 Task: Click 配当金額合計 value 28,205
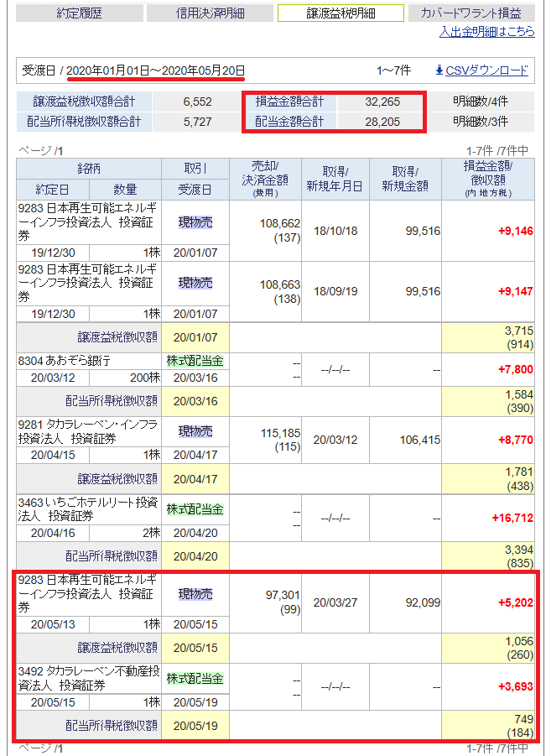[x=382, y=122]
